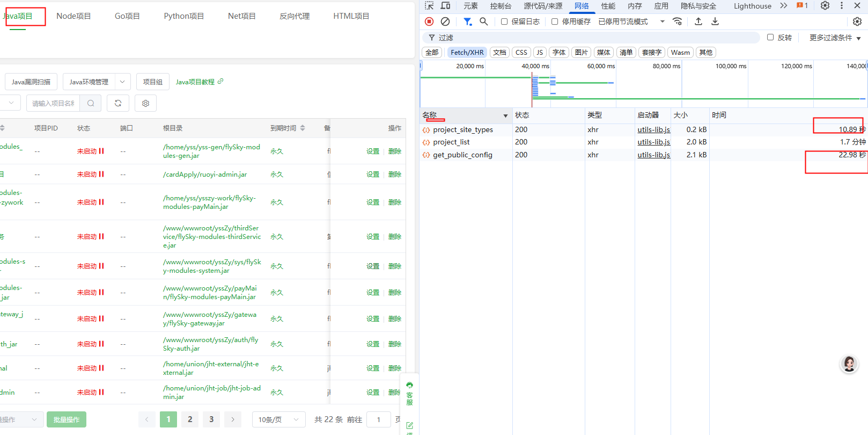Import HAR file upload icon

698,21
